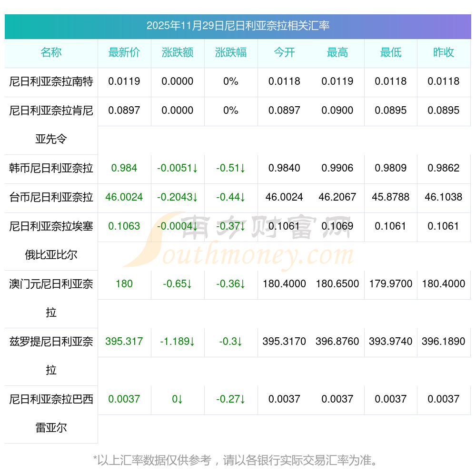Select the 涨跌幅 column header
This screenshot has width=476, height=475.
tap(231, 52)
